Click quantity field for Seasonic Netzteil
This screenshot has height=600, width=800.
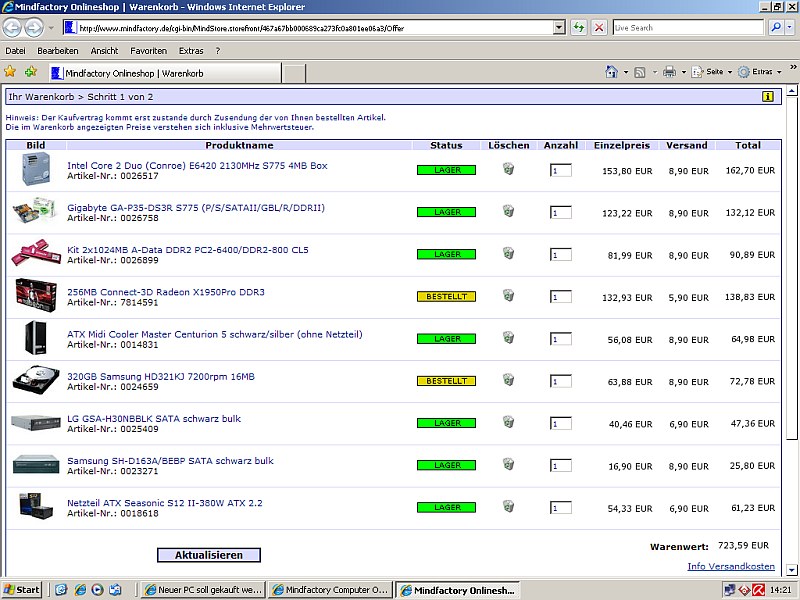pyautogui.click(x=561, y=508)
